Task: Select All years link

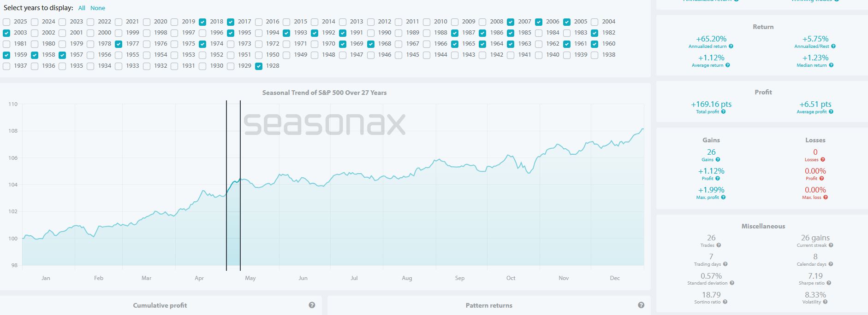Action: 82,8
